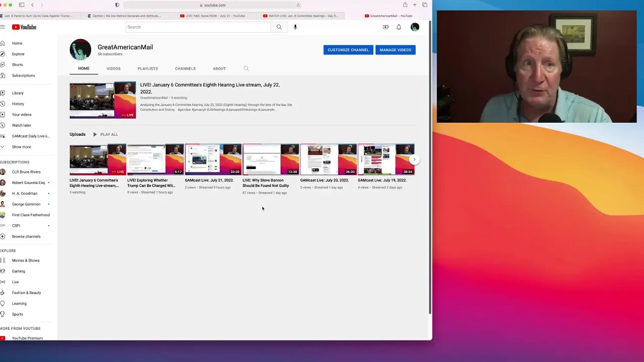Open the Create video camera icon
Screen dimensions: 644x362
point(386,27)
